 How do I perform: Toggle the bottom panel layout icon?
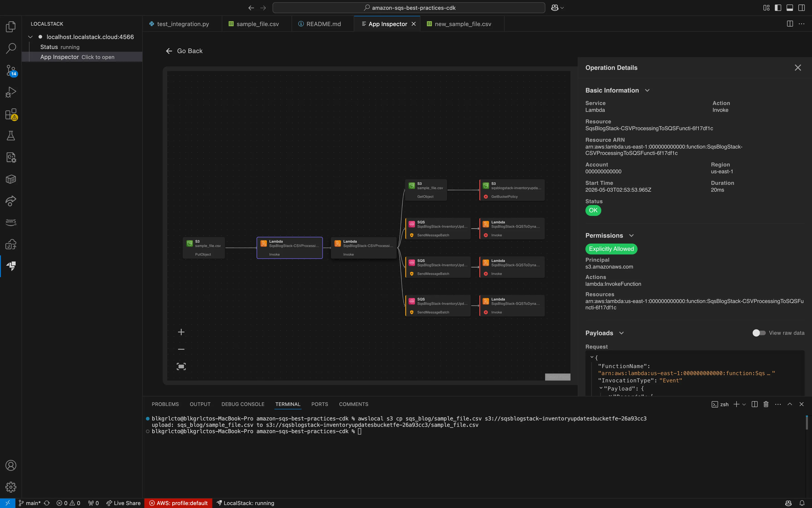(790, 8)
